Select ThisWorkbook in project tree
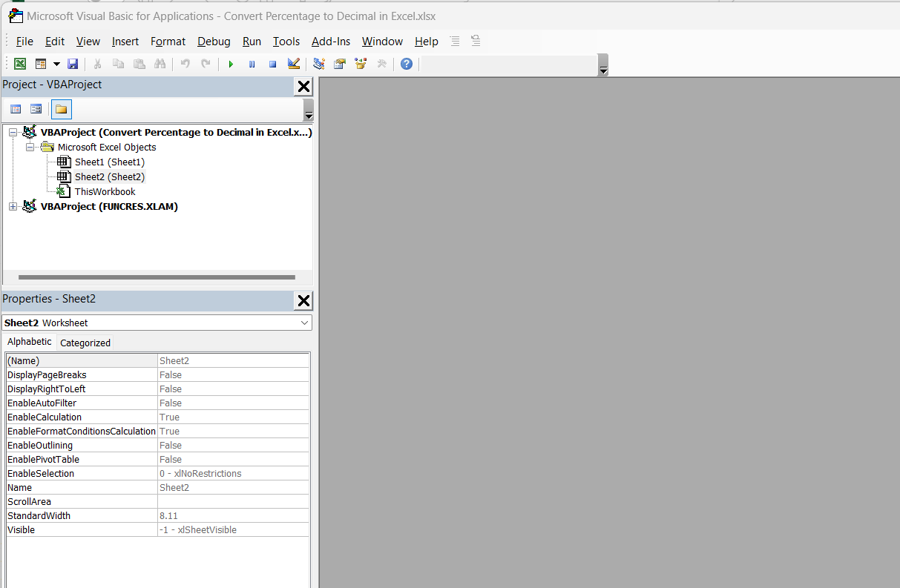The image size is (900, 588). pyautogui.click(x=105, y=191)
